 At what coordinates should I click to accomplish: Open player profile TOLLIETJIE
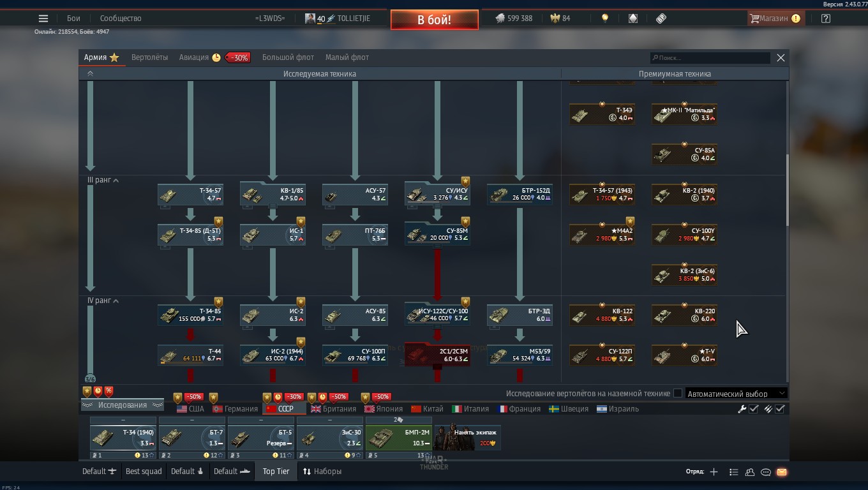point(338,19)
